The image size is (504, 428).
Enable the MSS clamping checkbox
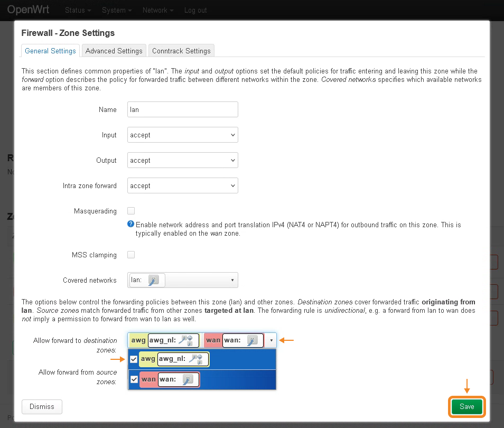pos(131,255)
